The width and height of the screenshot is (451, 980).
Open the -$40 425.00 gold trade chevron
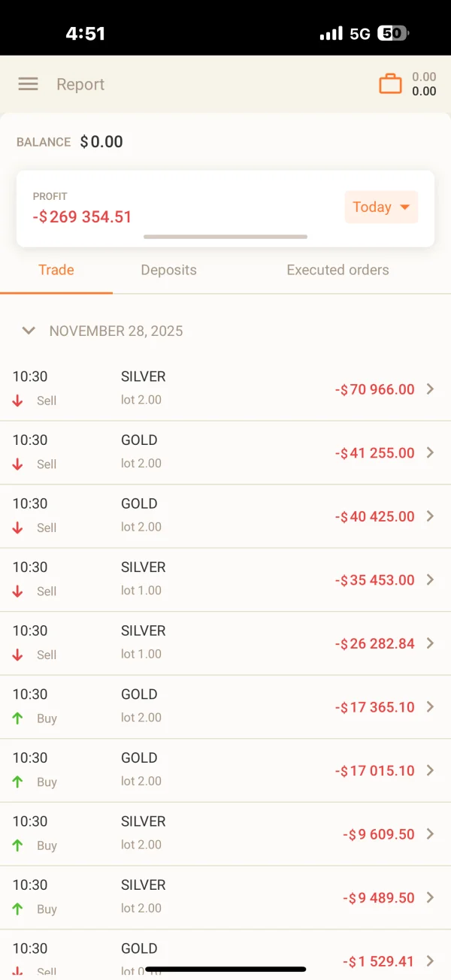[431, 516]
